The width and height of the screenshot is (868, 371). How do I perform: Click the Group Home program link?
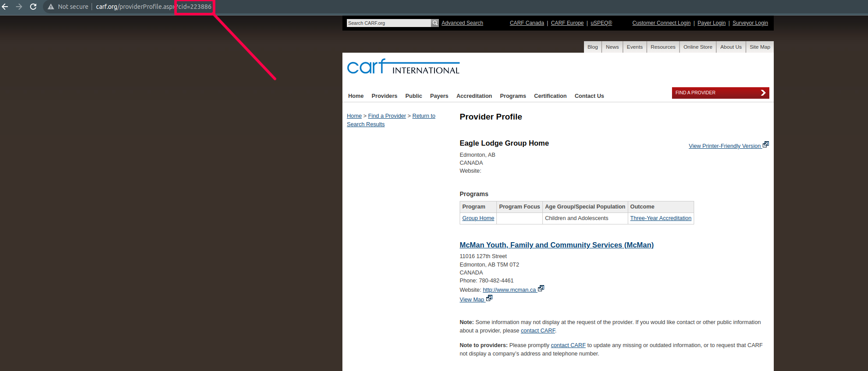click(x=478, y=218)
